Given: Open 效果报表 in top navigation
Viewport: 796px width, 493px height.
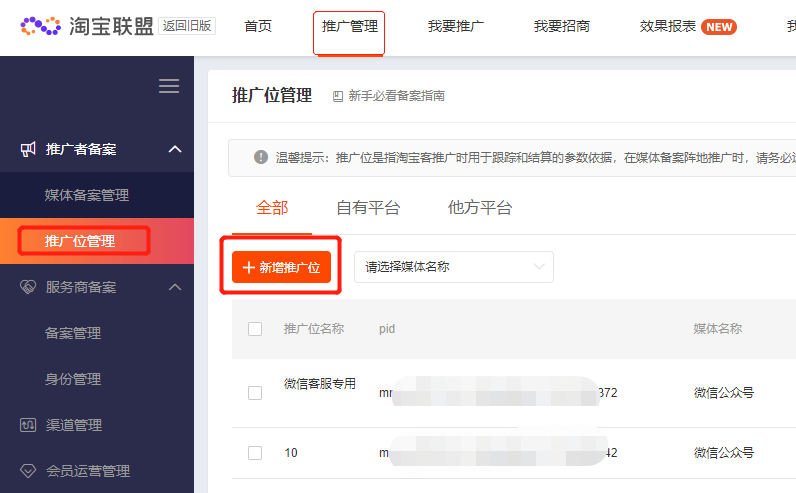Looking at the screenshot, I should [x=668, y=26].
